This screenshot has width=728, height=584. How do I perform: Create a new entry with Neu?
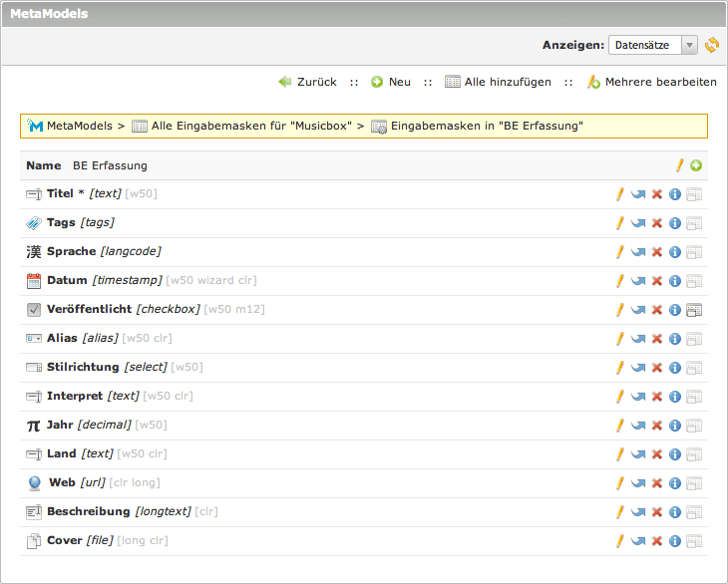tap(391, 82)
